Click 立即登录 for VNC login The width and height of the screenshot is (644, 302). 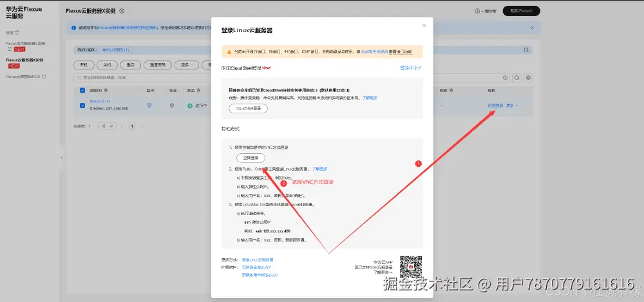point(251,158)
